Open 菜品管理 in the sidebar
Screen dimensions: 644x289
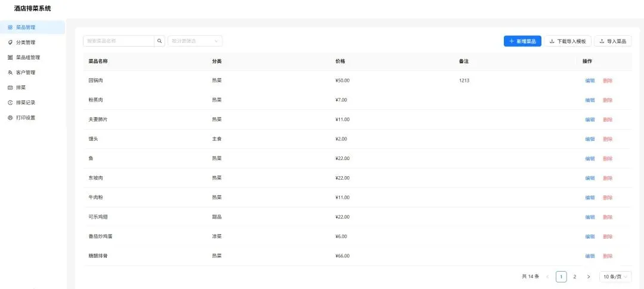pos(32,27)
